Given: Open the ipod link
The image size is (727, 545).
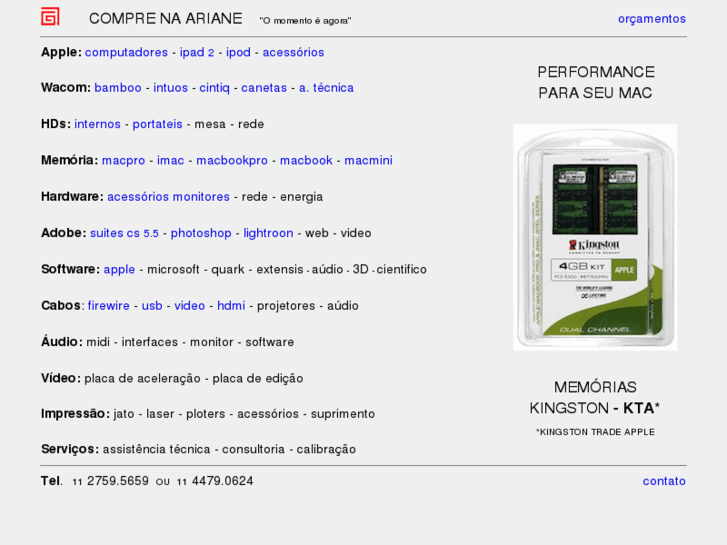Looking at the screenshot, I should coord(238,52).
